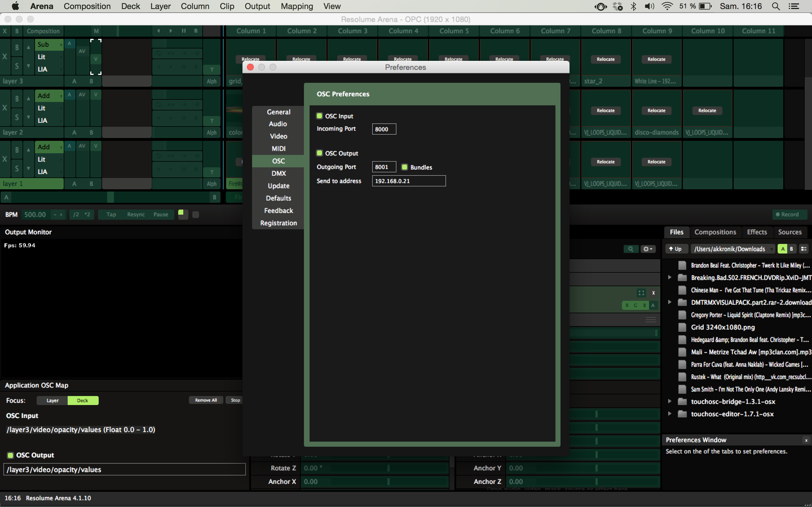The image size is (812, 507).
Task: Disable the OSC Input checkbox in preferences
Action: 319,116
